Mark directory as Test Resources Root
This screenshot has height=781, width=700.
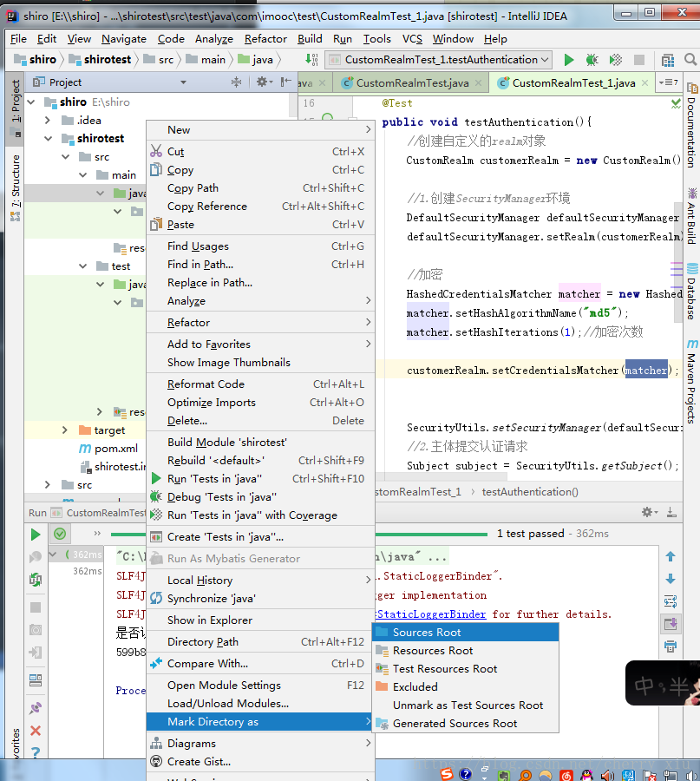tap(466, 668)
